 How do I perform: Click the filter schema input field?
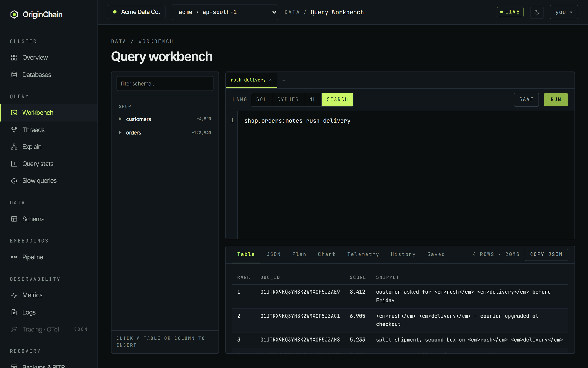tap(165, 83)
